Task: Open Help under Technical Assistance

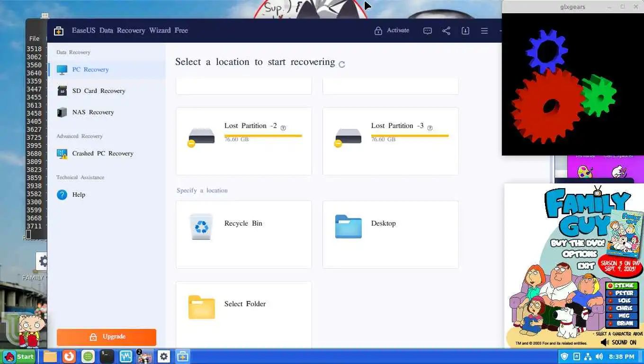Action: tap(107, 195)
